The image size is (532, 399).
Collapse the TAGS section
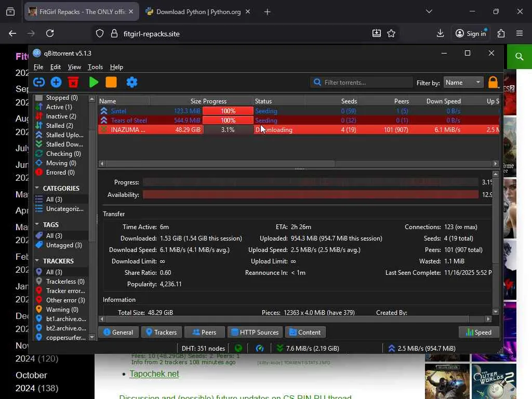click(37, 224)
